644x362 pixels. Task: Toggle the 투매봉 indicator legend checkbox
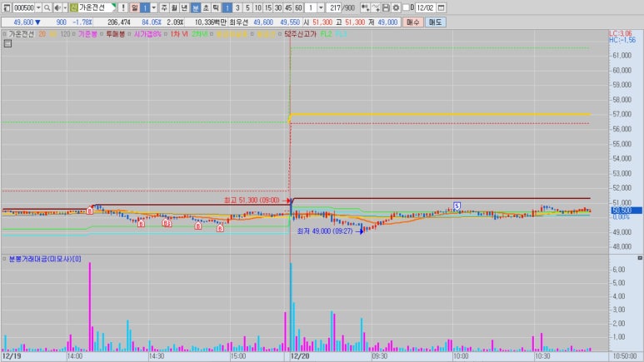pyautogui.click(x=102, y=34)
